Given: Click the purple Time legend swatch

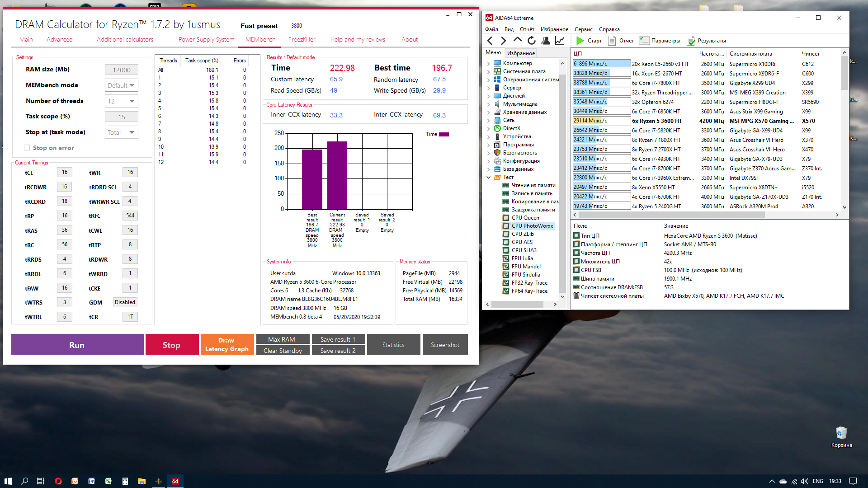Looking at the screenshot, I should 443,134.
